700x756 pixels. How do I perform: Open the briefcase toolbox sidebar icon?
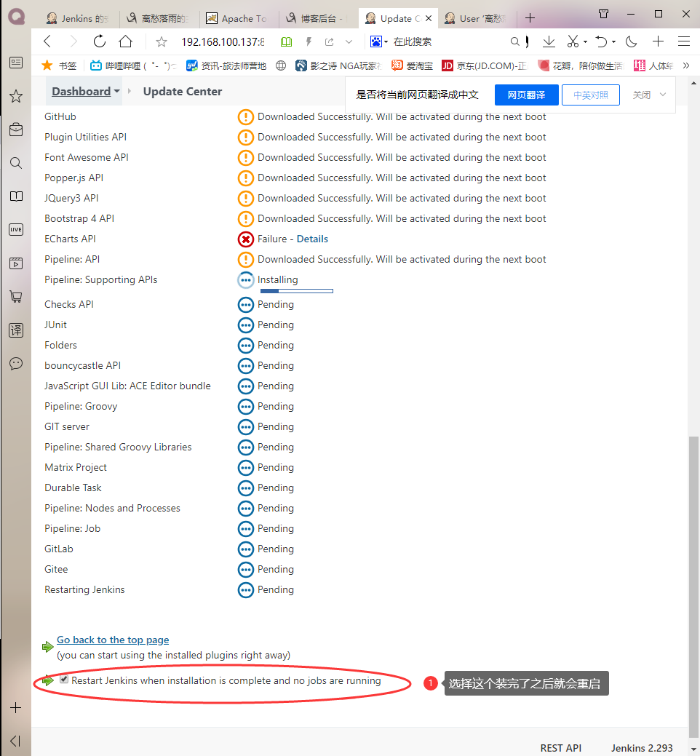click(x=16, y=130)
